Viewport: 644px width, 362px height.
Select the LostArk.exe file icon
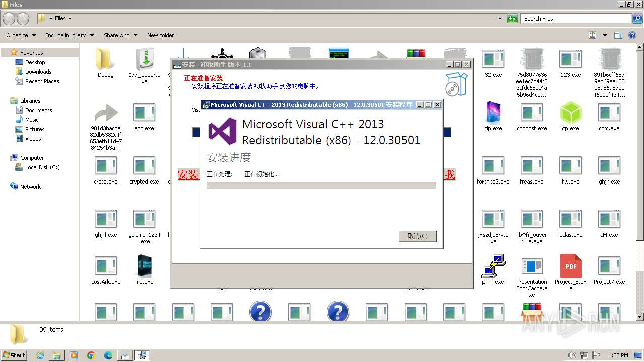pos(106,266)
